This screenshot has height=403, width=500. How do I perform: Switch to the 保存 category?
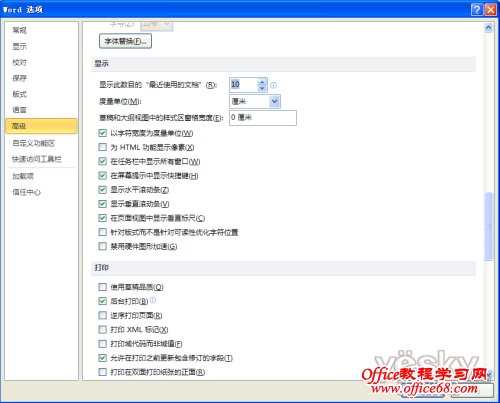pyautogui.click(x=19, y=78)
